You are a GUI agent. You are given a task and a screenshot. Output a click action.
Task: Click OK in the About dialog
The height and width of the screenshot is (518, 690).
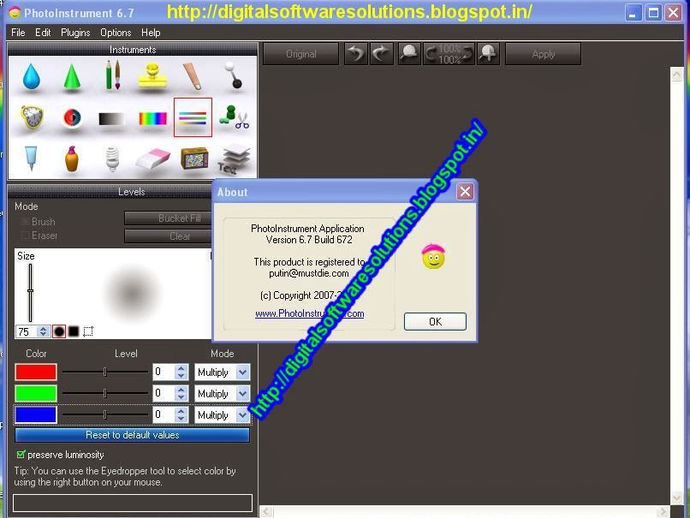pyautogui.click(x=435, y=322)
